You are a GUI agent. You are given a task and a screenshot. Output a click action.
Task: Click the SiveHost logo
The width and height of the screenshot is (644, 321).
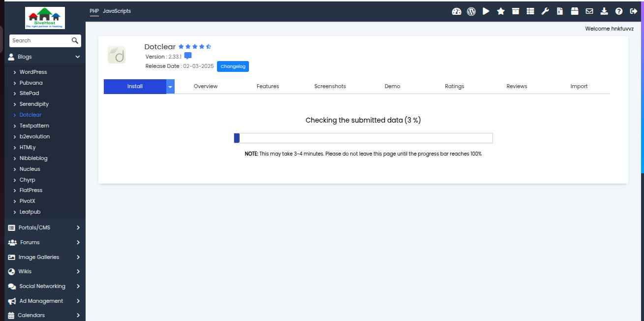pyautogui.click(x=45, y=18)
